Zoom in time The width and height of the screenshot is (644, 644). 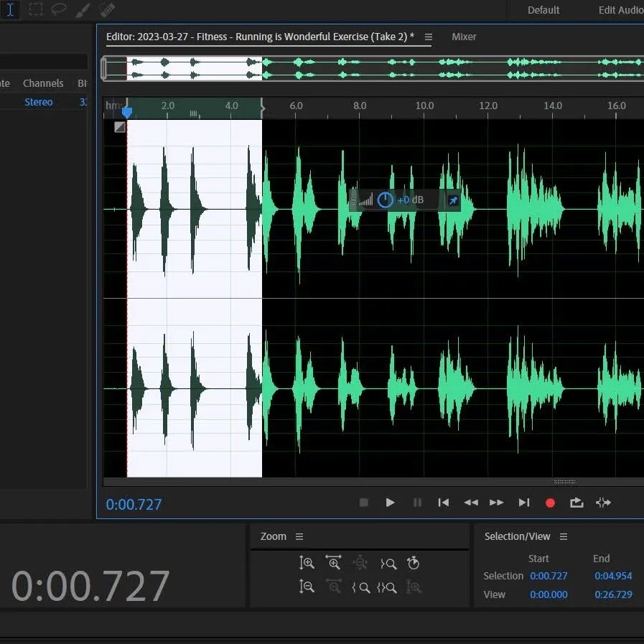(x=334, y=562)
